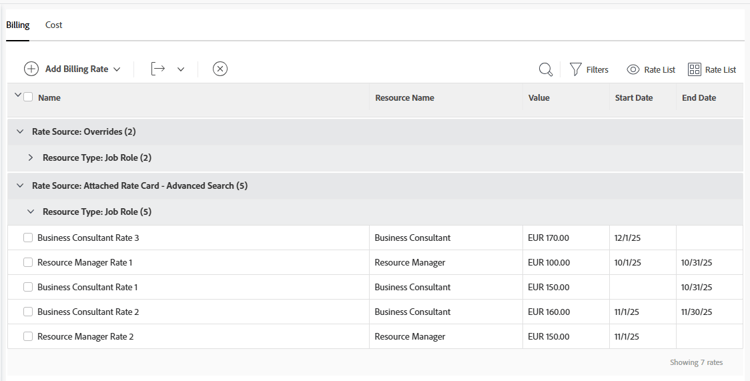Check Resource Manager Rate 1 checkbox
Screen dimensions: 750x381
pos(28,262)
